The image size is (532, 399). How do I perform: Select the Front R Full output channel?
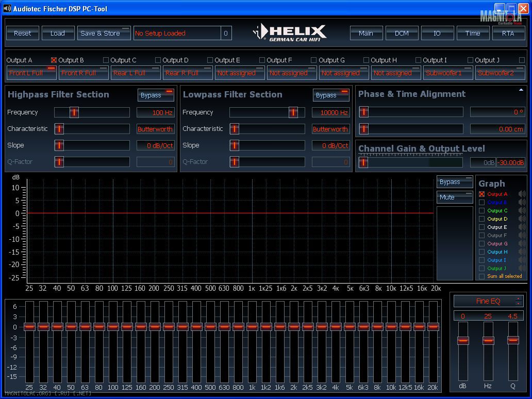pos(84,73)
